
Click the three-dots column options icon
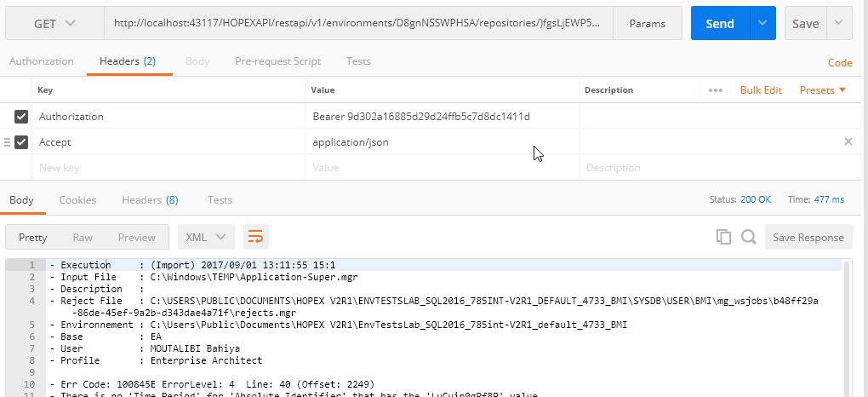tap(715, 90)
